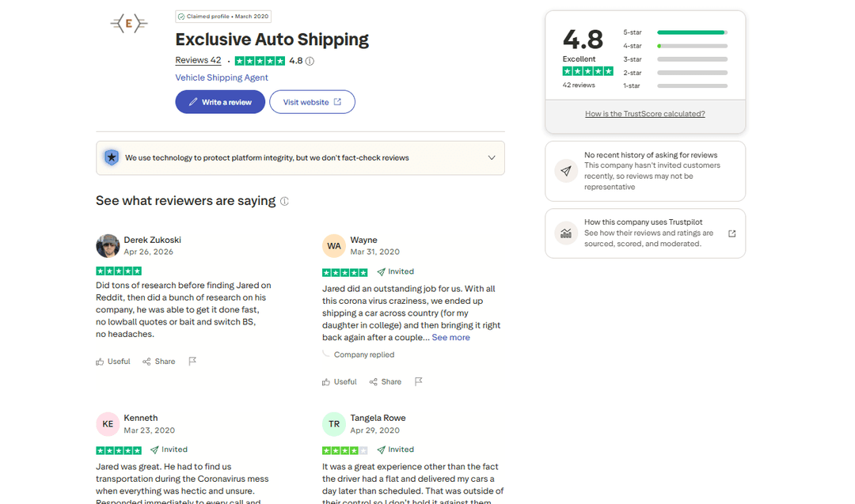The height and width of the screenshot is (504, 855).
Task: Click the Claimed profile badge
Action: click(x=223, y=17)
